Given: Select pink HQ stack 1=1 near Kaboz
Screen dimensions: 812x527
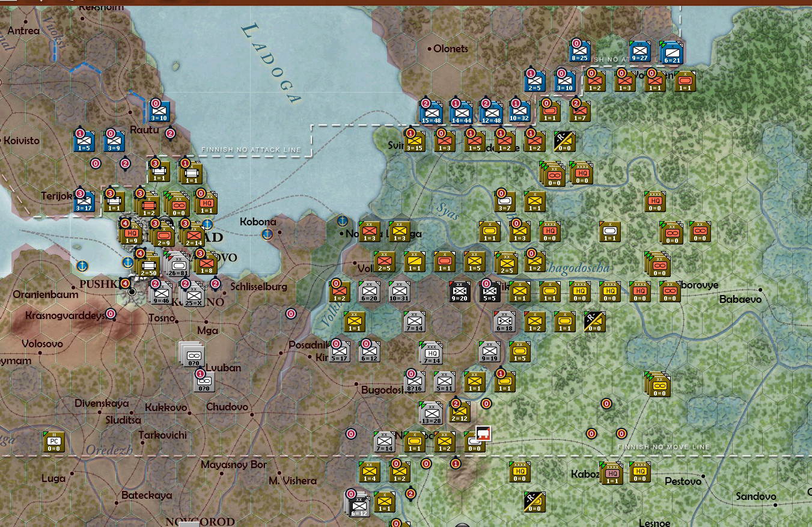Looking at the screenshot, I should (x=612, y=473).
